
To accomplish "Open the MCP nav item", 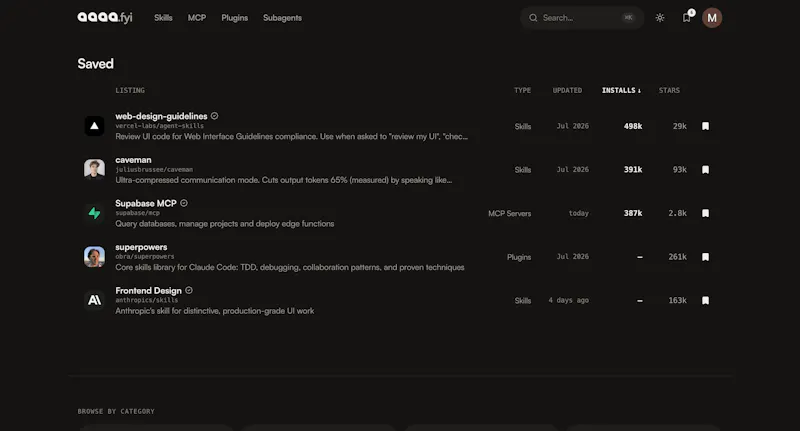I will (x=196, y=18).
